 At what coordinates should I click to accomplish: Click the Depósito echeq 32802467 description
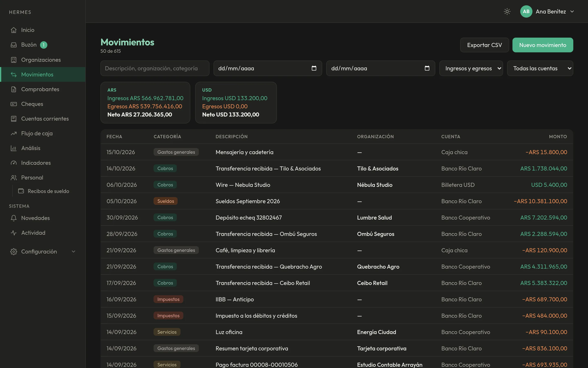click(248, 218)
